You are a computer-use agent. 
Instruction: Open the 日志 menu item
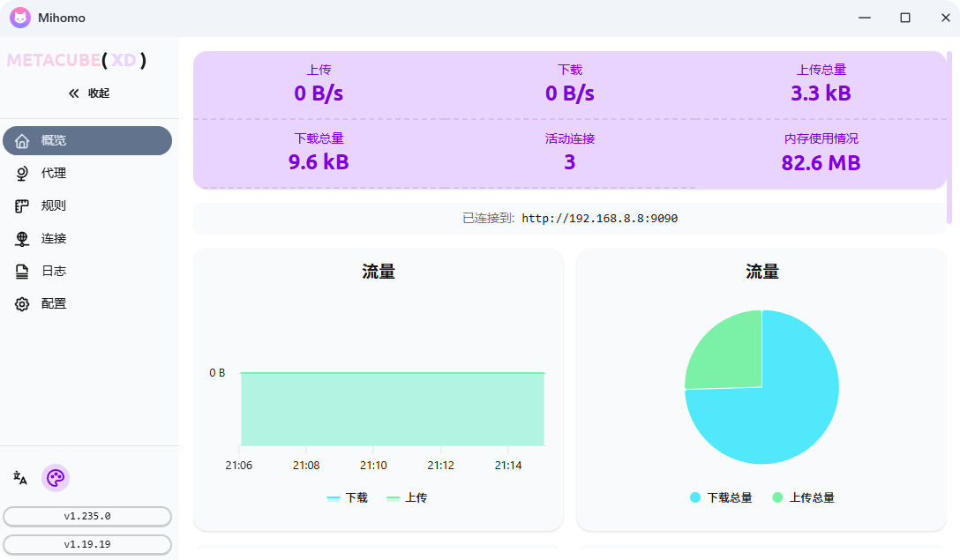pos(53,271)
